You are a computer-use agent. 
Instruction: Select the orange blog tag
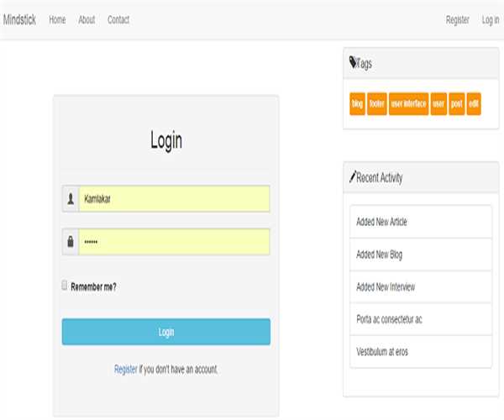pyautogui.click(x=357, y=104)
